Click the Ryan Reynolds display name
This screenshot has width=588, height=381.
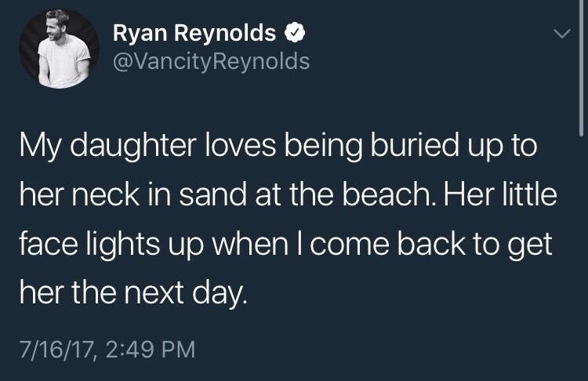point(194,33)
